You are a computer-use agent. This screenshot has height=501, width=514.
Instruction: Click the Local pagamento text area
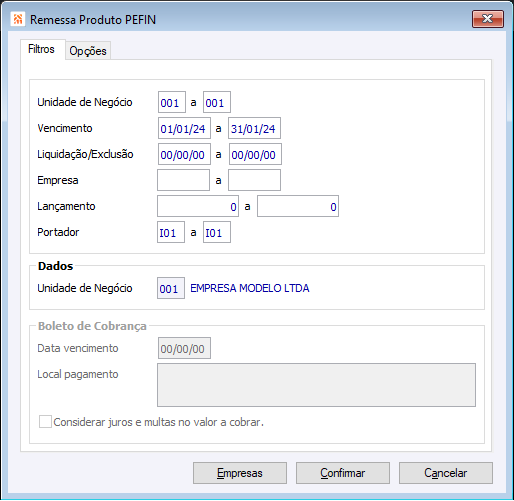[x=316, y=385]
